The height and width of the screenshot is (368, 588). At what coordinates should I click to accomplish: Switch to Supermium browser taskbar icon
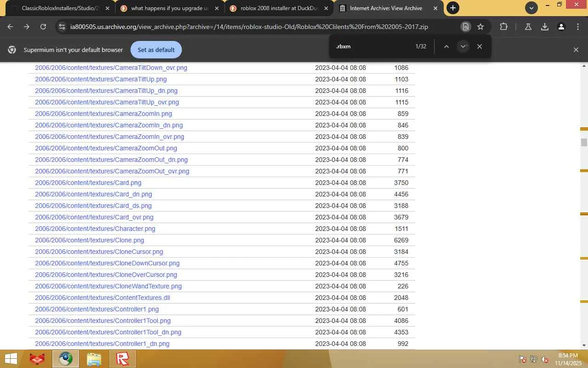65,359
